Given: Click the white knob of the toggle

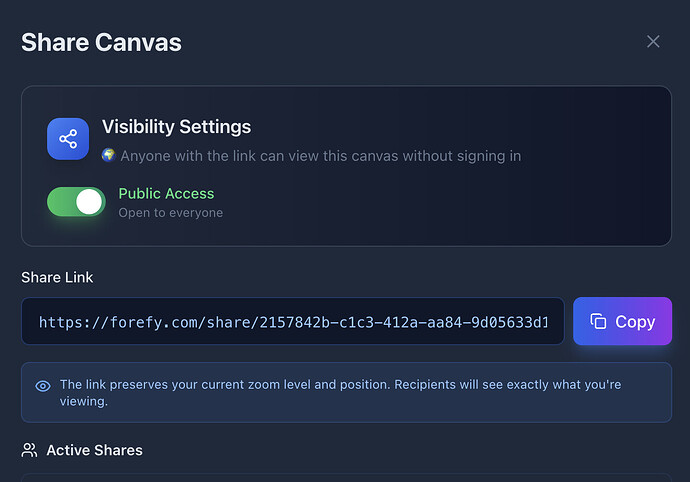Looking at the screenshot, I should pyautogui.click(x=89, y=202).
